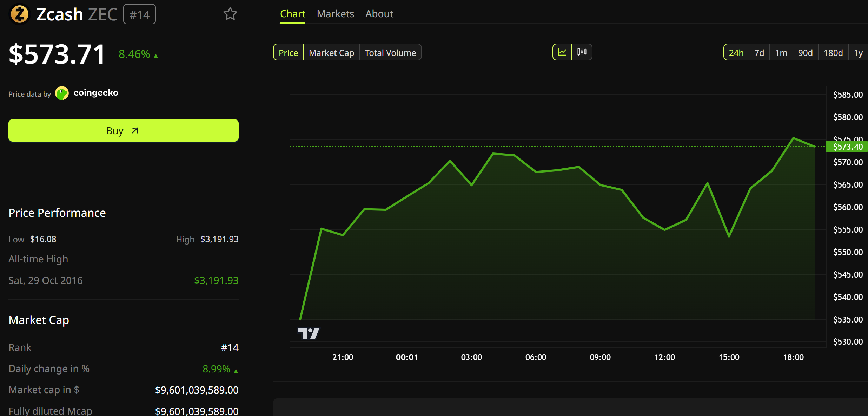Screen dimensions: 868x416
Task: Click the 12:00 time axis label
Action: (x=664, y=357)
